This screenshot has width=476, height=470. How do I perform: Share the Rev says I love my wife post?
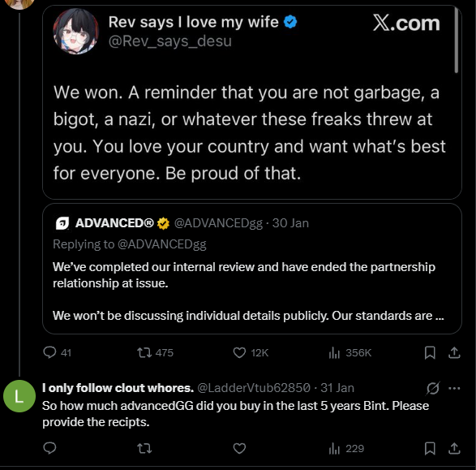pyautogui.click(x=454, y=353)
